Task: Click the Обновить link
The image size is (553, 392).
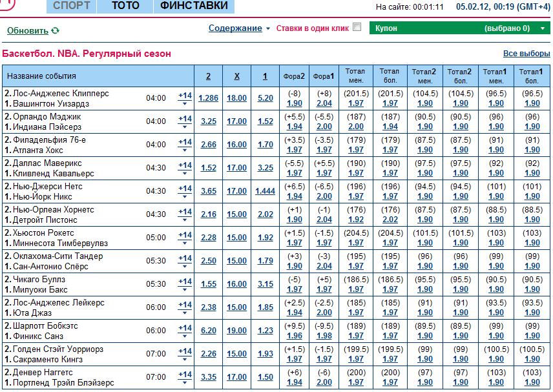Action: coord(28,30)
